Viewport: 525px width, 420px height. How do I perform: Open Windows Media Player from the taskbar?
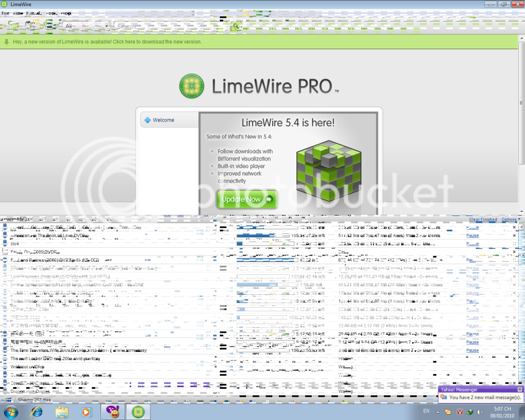[86, 412]
